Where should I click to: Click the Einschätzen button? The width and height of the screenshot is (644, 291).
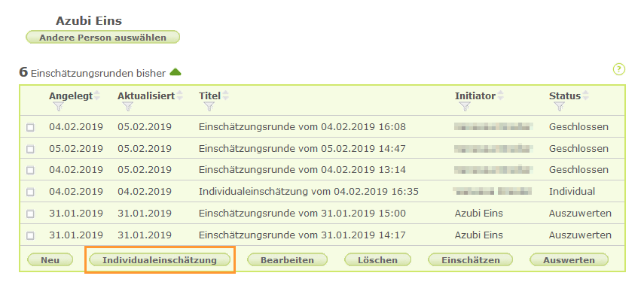coord(471,260)
